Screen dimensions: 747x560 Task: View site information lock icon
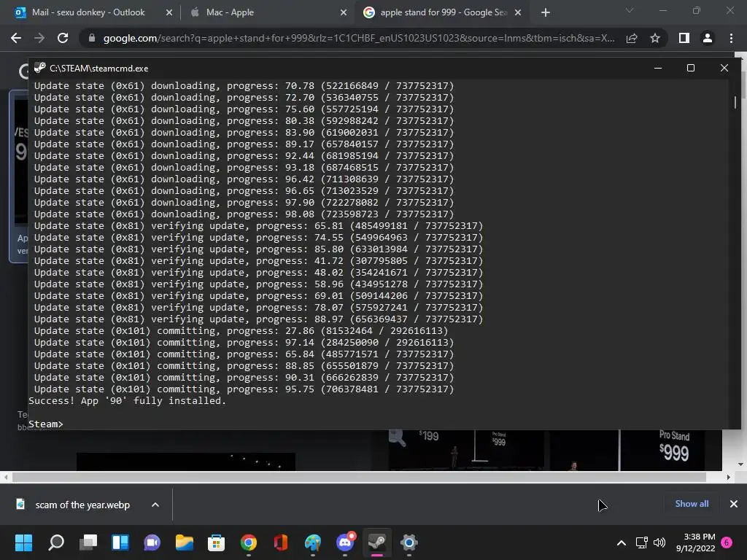[92, 38]
